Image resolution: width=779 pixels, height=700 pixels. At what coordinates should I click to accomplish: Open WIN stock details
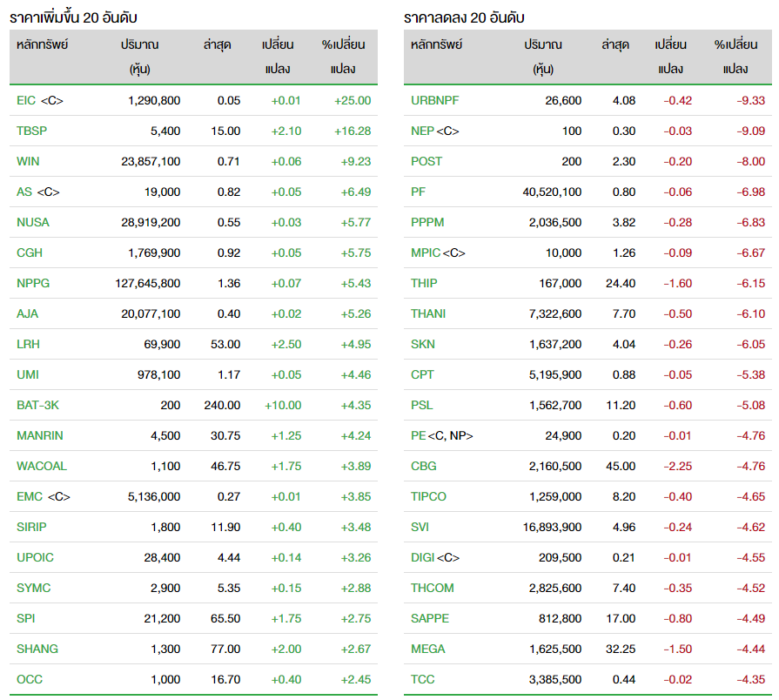click(x=28, y=162)
